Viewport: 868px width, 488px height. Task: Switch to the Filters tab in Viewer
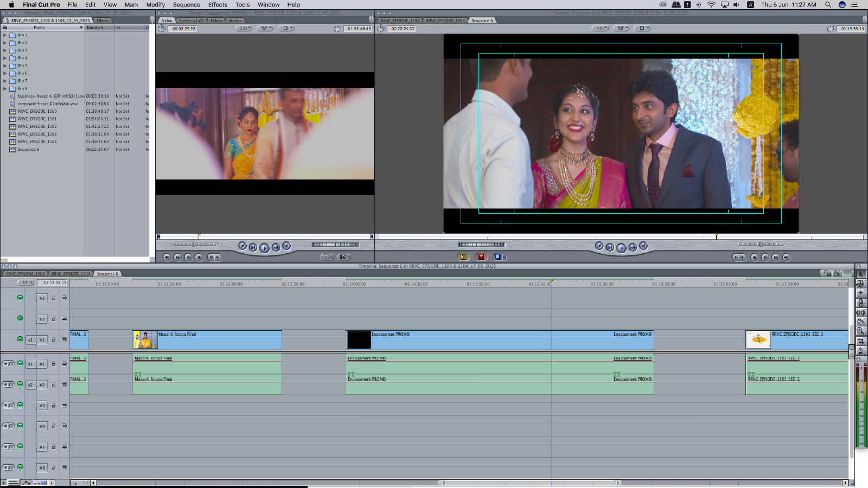click(216, 21)
